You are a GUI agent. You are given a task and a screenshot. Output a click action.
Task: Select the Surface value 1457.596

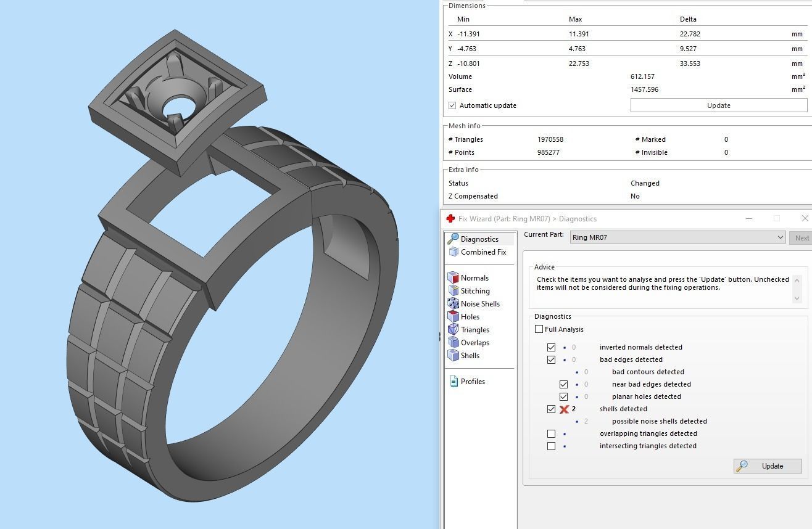coord(644,89)
